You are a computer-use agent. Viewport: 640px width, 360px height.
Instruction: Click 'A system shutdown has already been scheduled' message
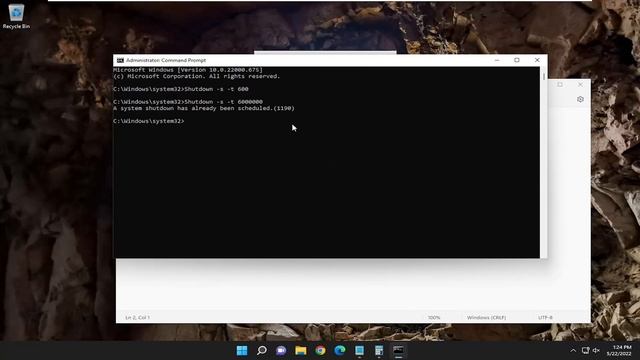pos(204,108)
